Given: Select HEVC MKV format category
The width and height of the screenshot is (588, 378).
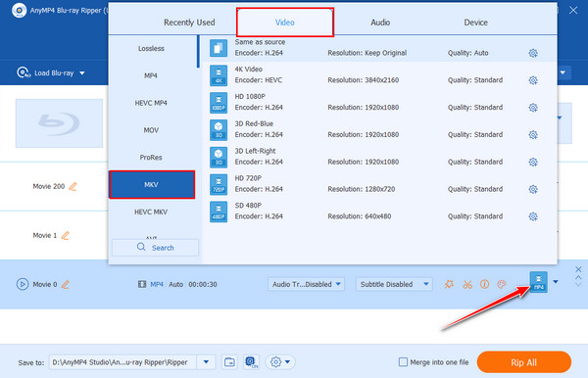Looking at the screenshot, I should pyautogui.click(x=151, y=213).
